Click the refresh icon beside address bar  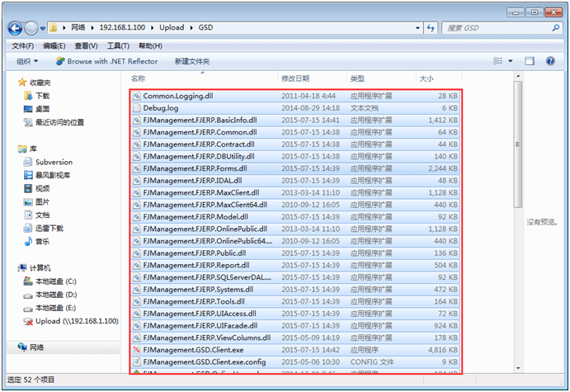(431, 28)
